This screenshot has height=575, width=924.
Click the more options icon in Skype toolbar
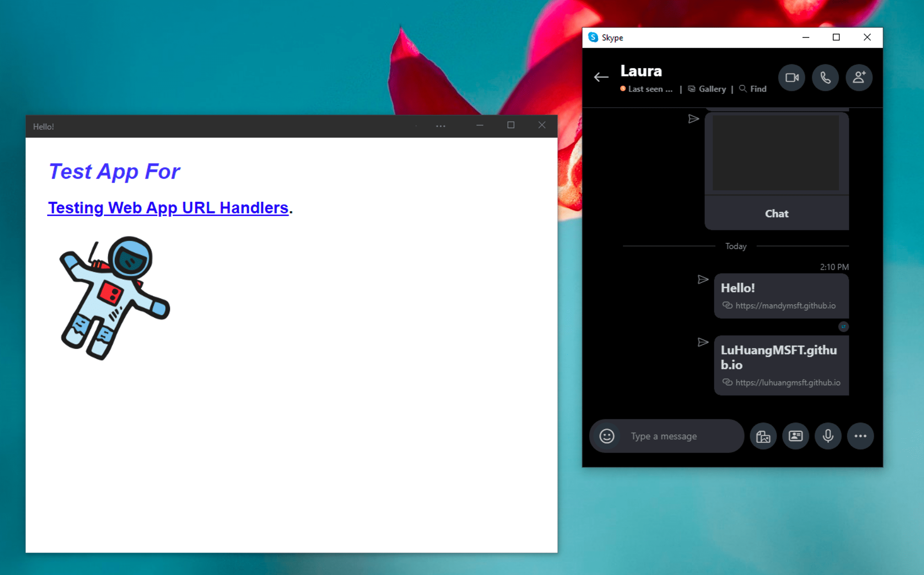click(860, 436)
